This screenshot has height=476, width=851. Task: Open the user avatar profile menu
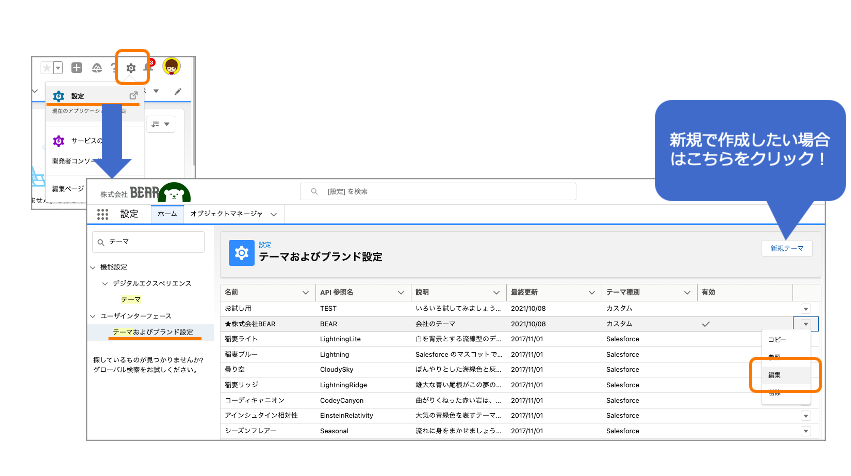coord(172,67)
